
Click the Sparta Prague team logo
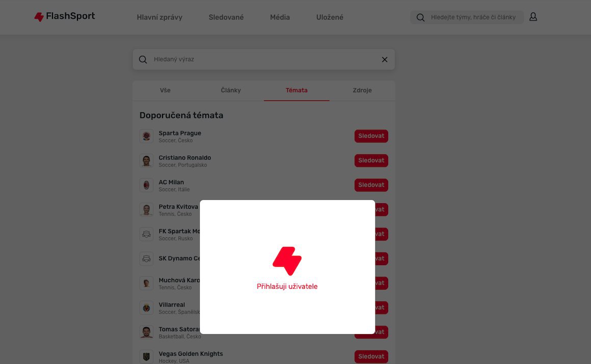(x=146, y=136)
